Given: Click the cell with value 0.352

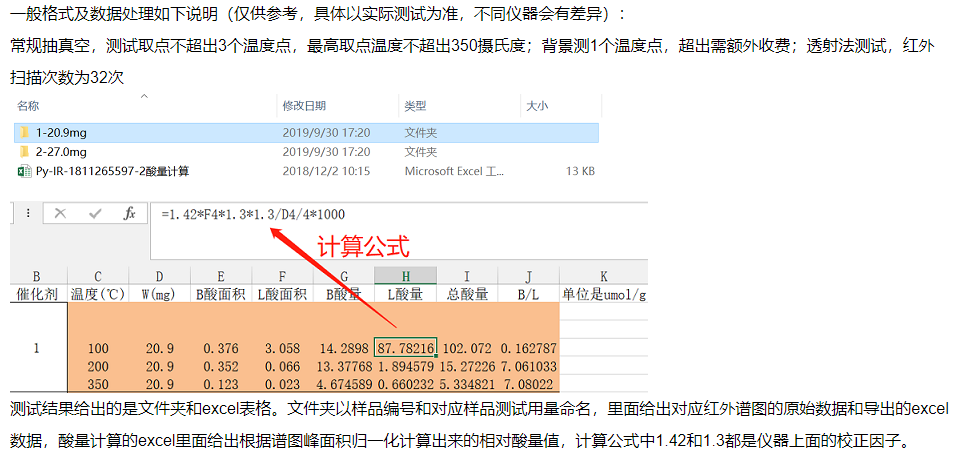Looking at the screenshot, I should point(221,367).
